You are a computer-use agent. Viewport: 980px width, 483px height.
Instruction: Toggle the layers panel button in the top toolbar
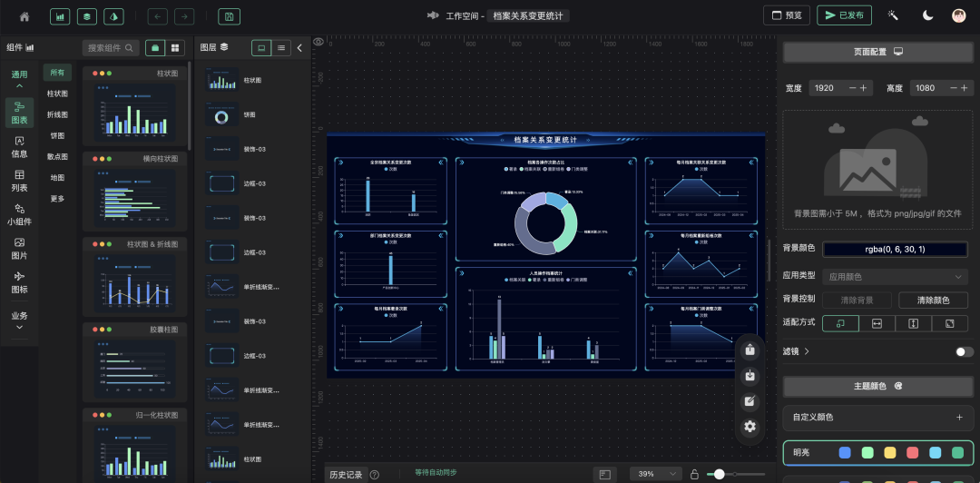tap(86, 16)
